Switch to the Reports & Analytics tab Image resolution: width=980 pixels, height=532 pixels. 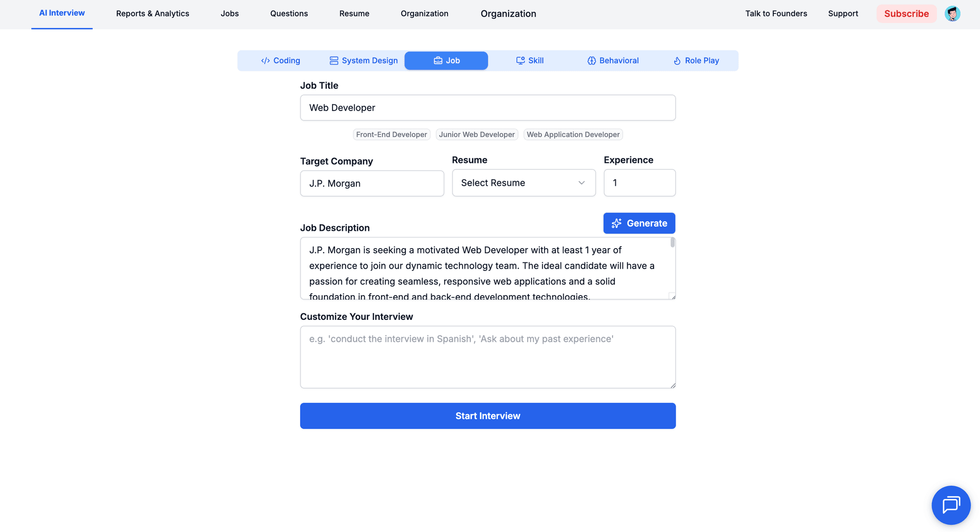pyautogui.click(x=153, y=13)
